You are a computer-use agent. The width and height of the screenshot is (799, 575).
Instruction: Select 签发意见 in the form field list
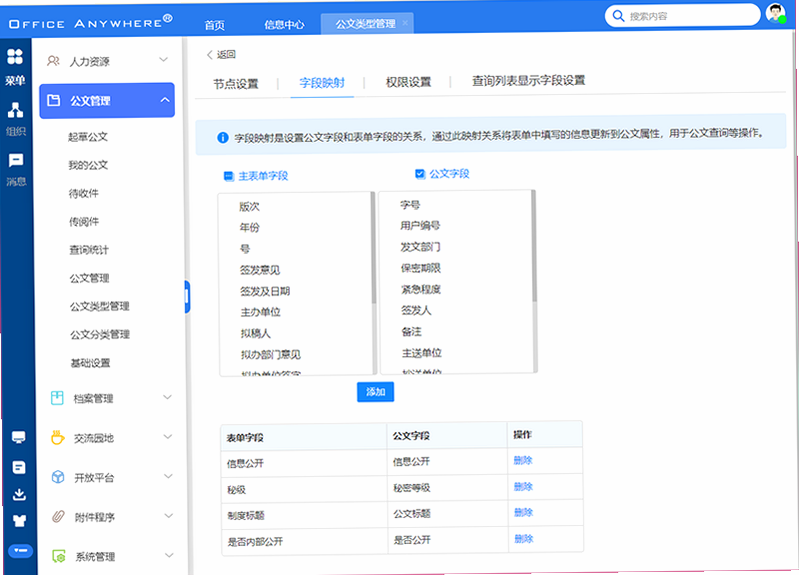pyautogui.click(x=260, y=270)
